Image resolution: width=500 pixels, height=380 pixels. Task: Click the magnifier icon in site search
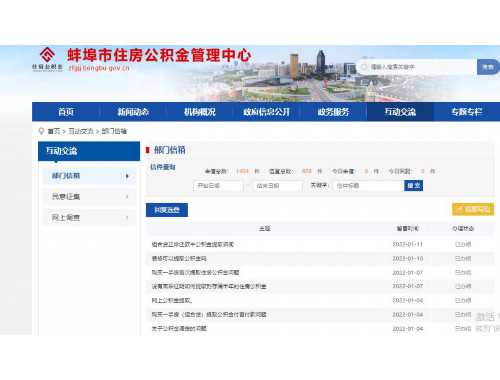click(364, 67)
